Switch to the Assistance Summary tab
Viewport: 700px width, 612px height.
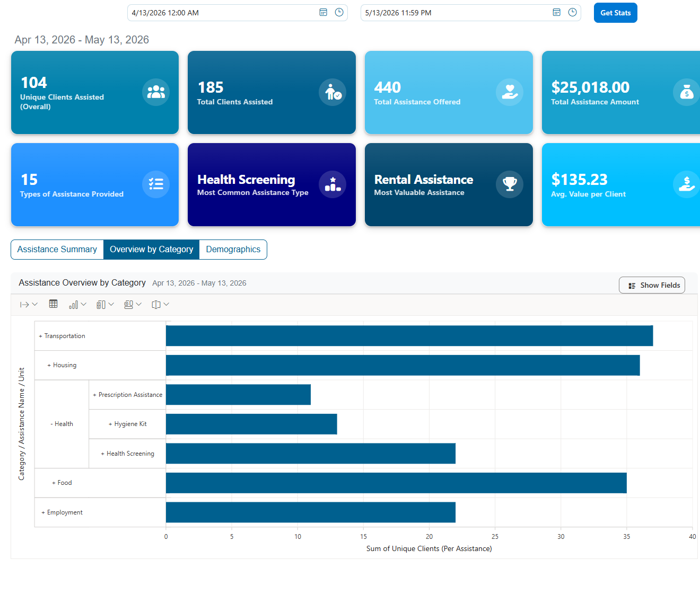(x=57, y=250)
